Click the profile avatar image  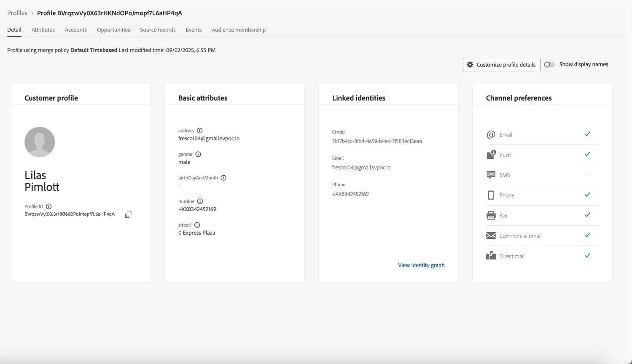40,142
